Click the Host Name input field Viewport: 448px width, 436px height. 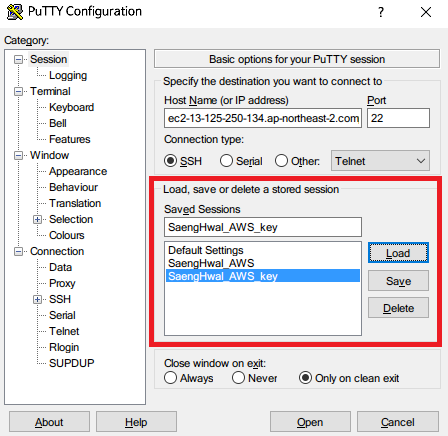click(263, 118)
